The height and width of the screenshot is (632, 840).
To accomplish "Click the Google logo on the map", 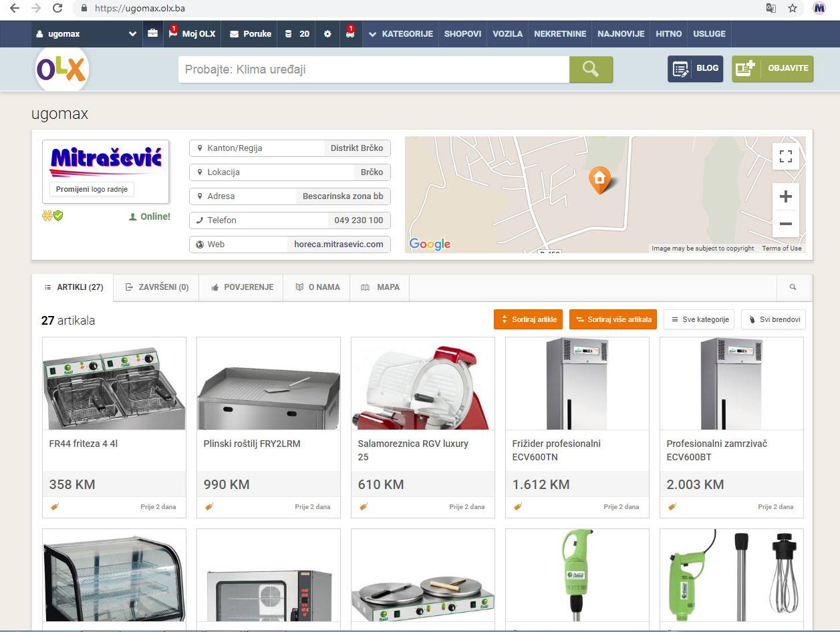I will tap(430, 244).
